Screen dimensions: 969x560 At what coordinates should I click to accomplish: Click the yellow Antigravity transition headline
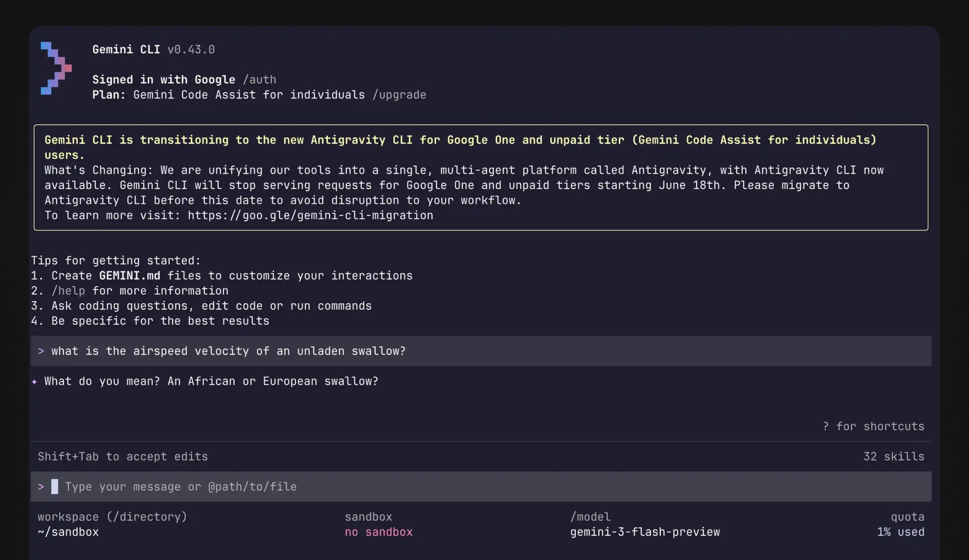460,148
